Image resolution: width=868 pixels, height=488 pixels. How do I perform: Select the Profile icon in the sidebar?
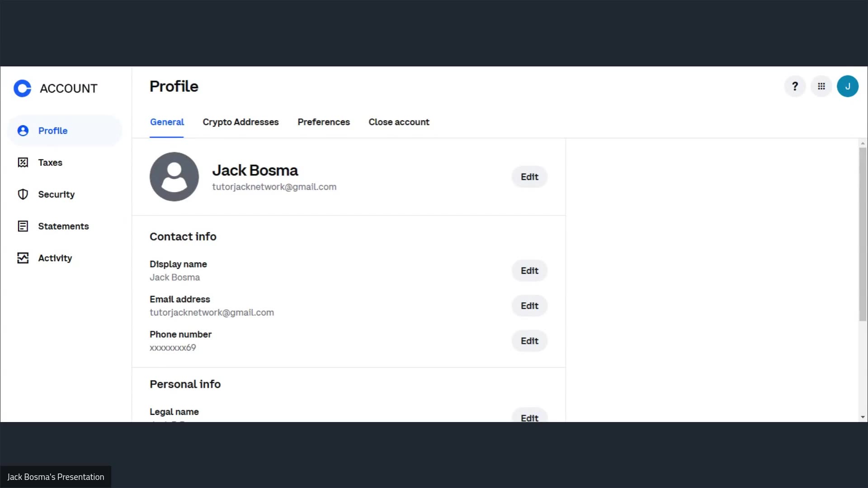click(23, 131)
